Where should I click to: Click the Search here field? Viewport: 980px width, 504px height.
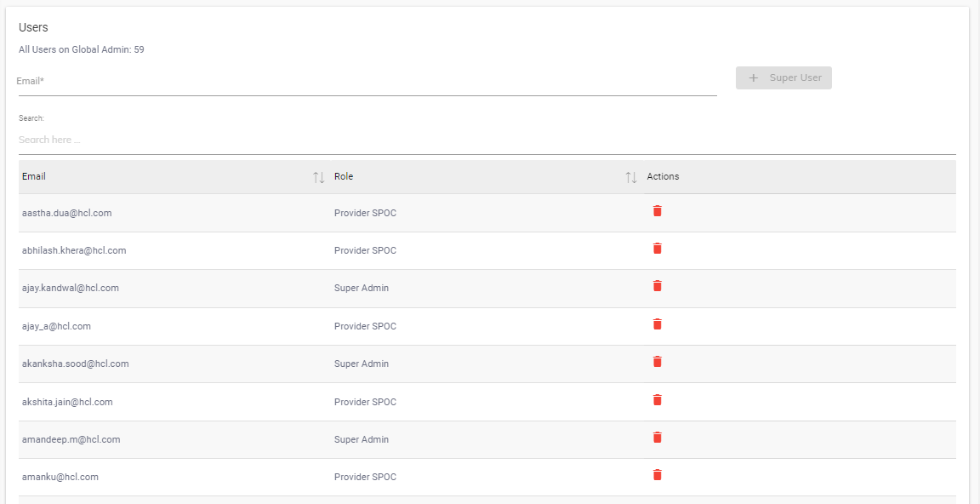click(x=487, y=140)
